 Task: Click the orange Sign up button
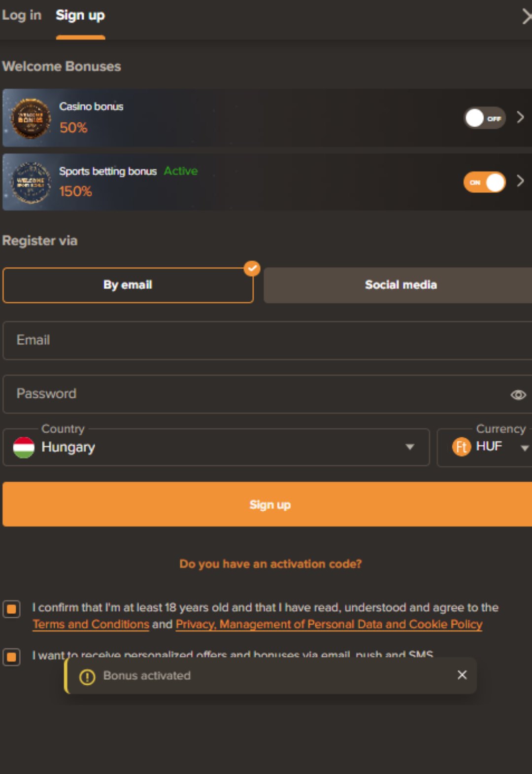tap(267, 504)
